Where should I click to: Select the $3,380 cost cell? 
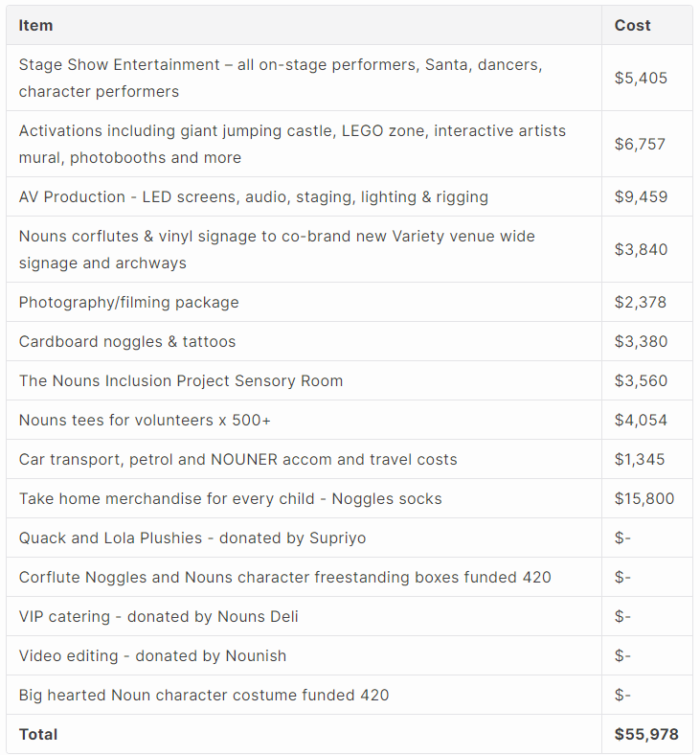coord(641,342)
